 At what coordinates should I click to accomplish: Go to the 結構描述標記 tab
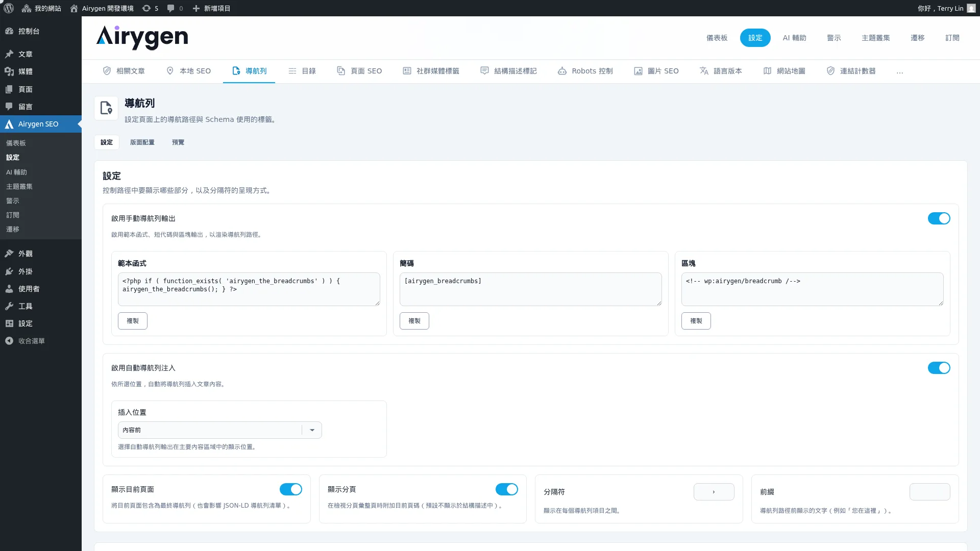[x=508, y=71]
